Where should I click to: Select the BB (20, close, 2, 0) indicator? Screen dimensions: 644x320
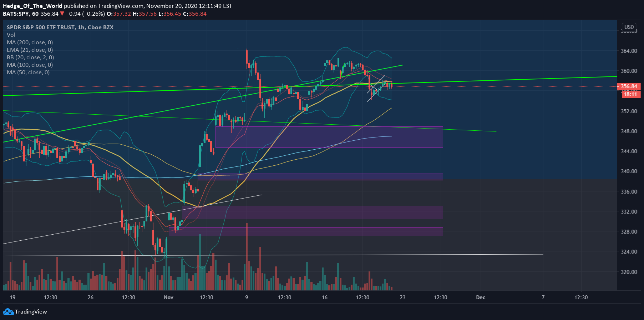(x=30, y=57)
